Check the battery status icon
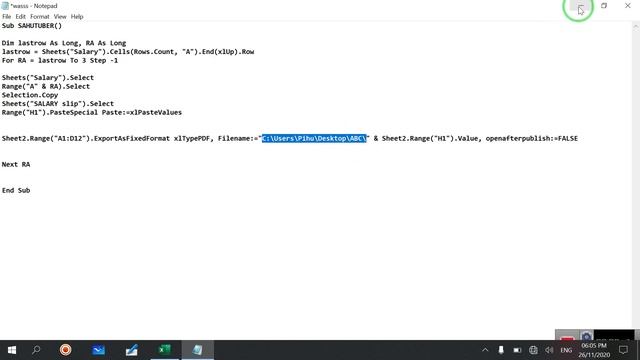 (x=517, y=350)
